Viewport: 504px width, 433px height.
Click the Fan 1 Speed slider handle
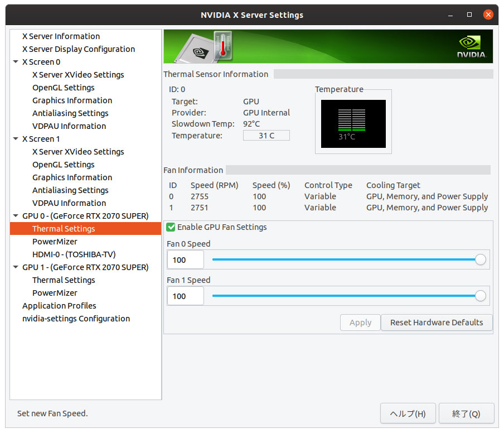[481, 296]
